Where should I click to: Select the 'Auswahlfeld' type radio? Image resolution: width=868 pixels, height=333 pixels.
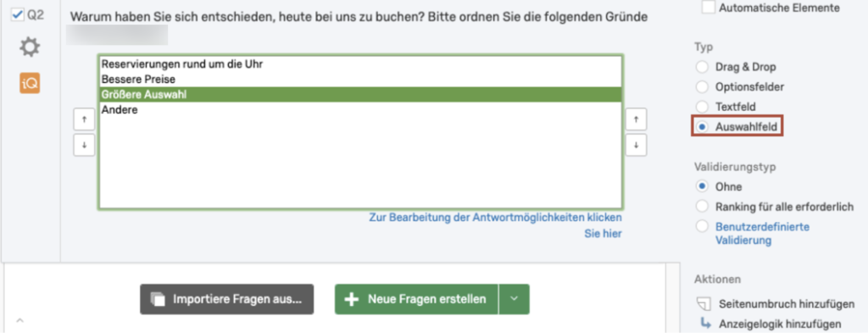point(702,127)
